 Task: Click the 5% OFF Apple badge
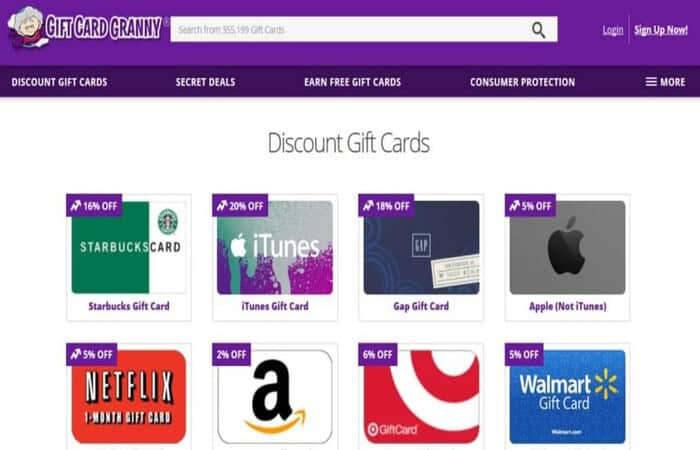[530, 205]
